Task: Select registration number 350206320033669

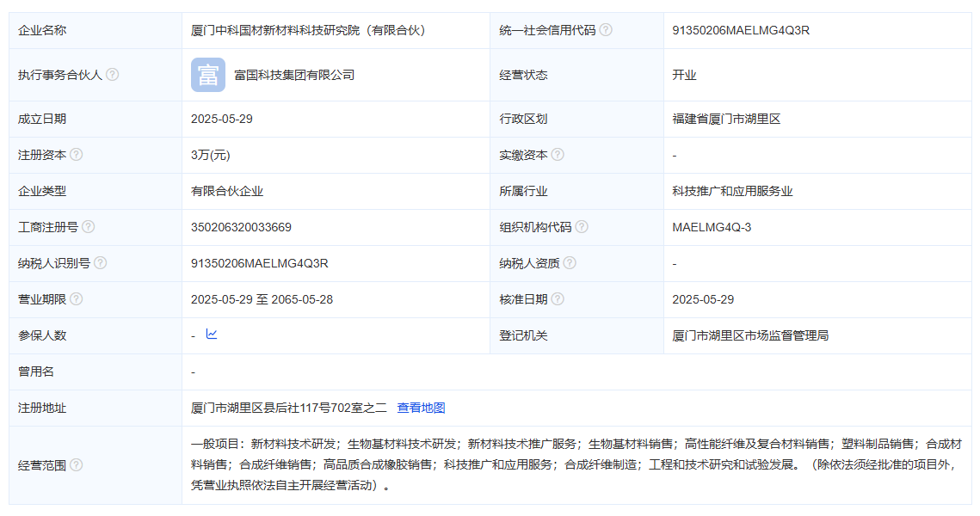Action: pos(241,227)
